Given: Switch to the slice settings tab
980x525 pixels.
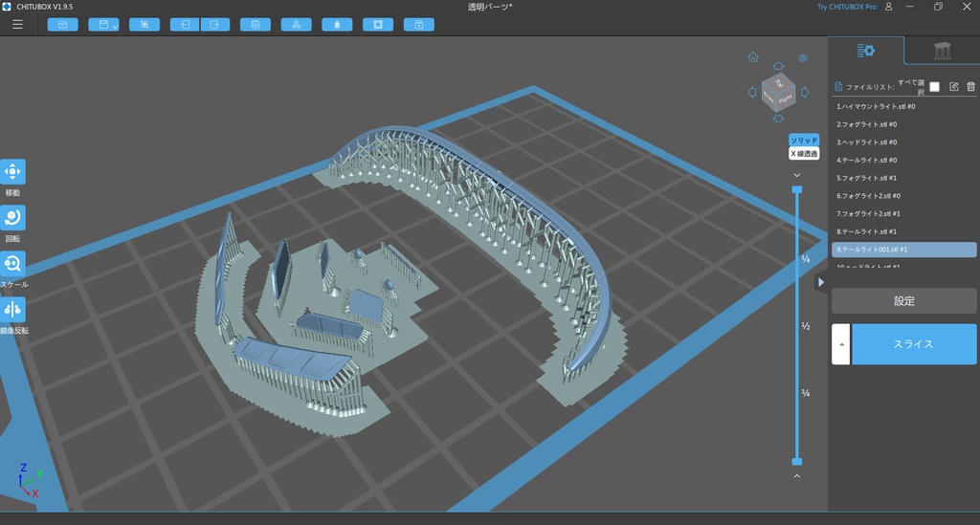Looking at the screenshot, I should (865, 51).
